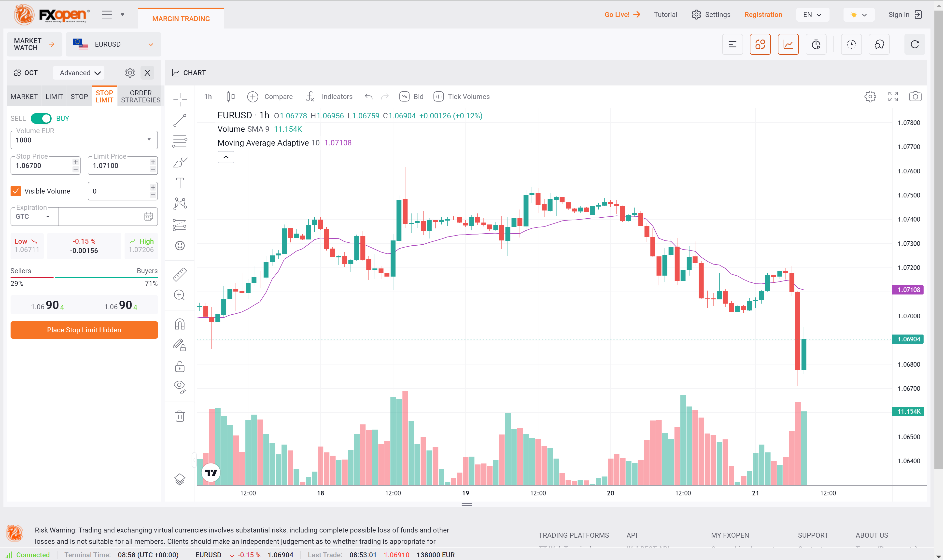Viewport: 943px width, 560px height.
Task: Open the EN language dropdown
Action: point(812,15)
